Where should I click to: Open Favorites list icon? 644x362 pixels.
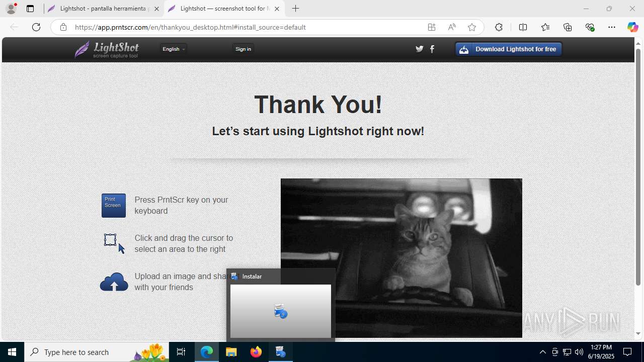[545, 27]
